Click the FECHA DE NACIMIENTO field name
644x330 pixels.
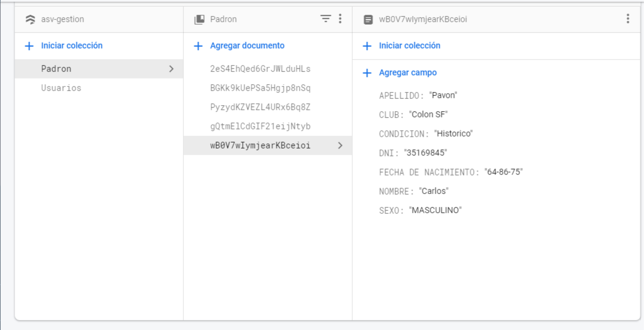click(429, 172)
